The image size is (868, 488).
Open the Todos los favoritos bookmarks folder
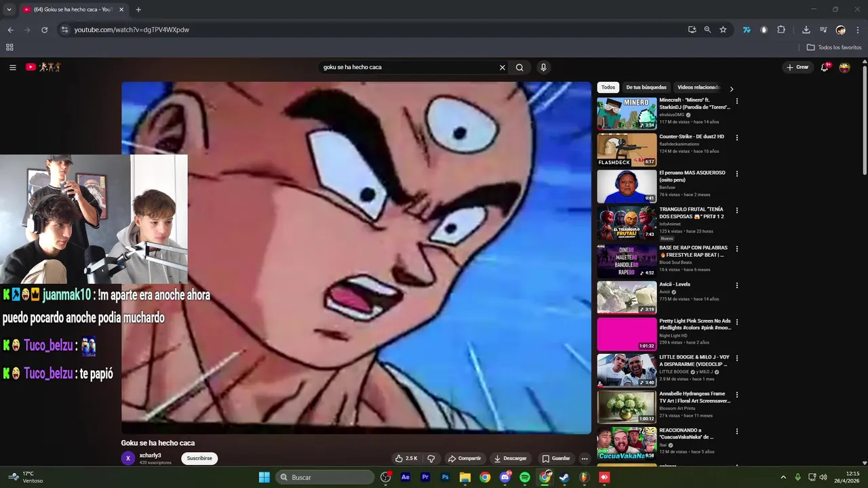click(x=834, y=47)
